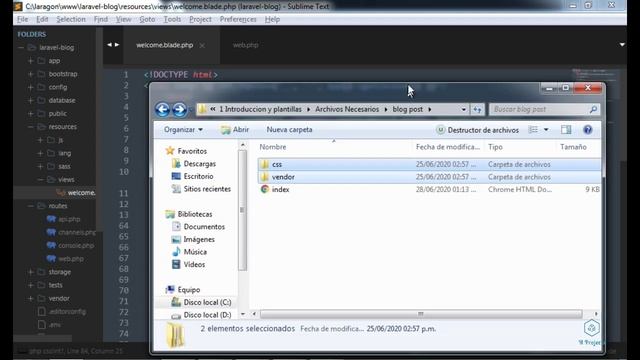The width and height of the screenshot is (640, 360).
Task: Click the Nueva carpeta button
Action: coord(289,130)
